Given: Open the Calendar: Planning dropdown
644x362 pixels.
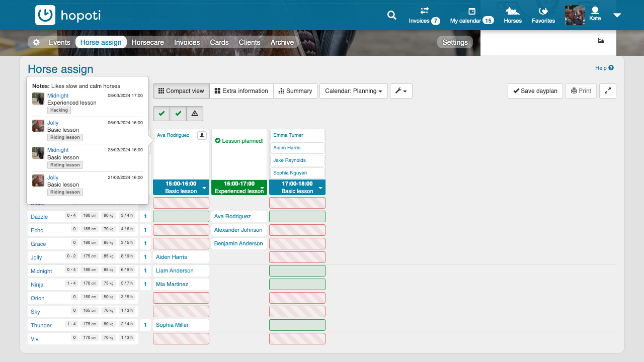Looking at the screenshot, I should pos(353,91).
